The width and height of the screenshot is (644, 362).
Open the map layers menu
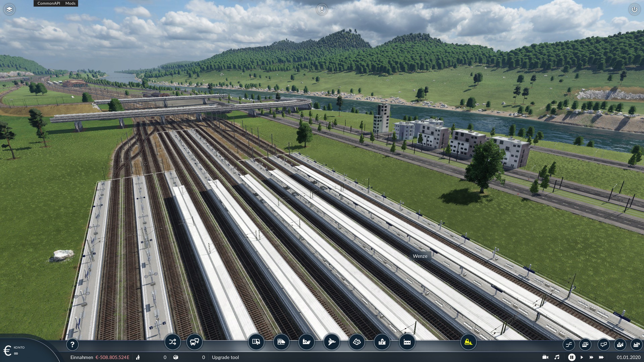[9, 9]
